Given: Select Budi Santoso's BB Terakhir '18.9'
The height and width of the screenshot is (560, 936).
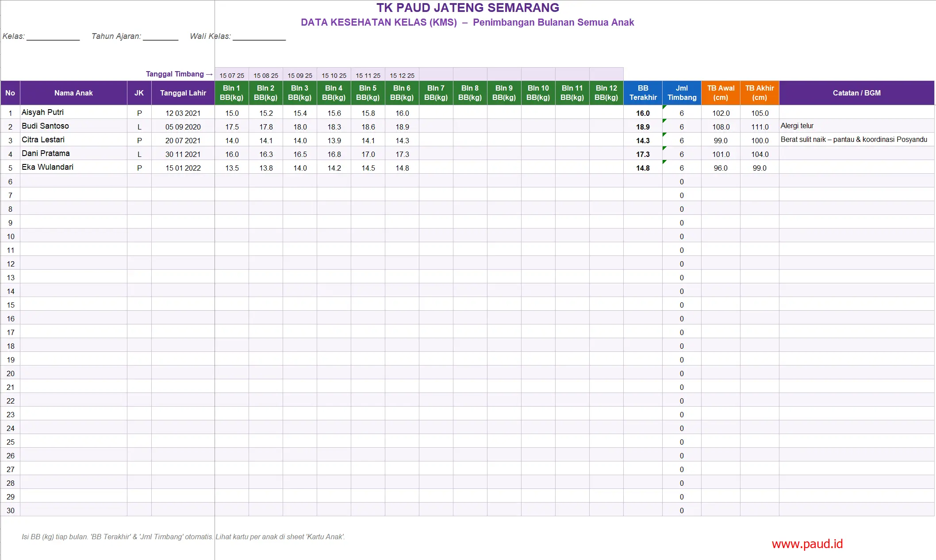Looking at the screenshot, I should pos(643,126).
